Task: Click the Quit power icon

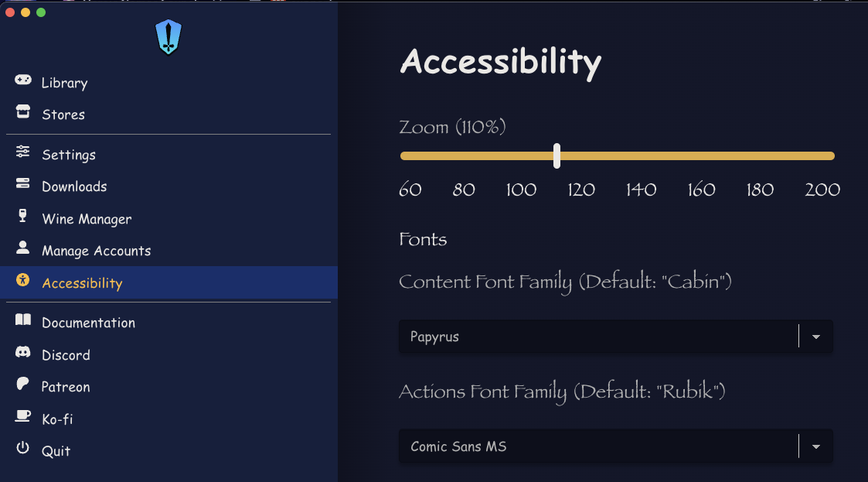Action: 23,449
